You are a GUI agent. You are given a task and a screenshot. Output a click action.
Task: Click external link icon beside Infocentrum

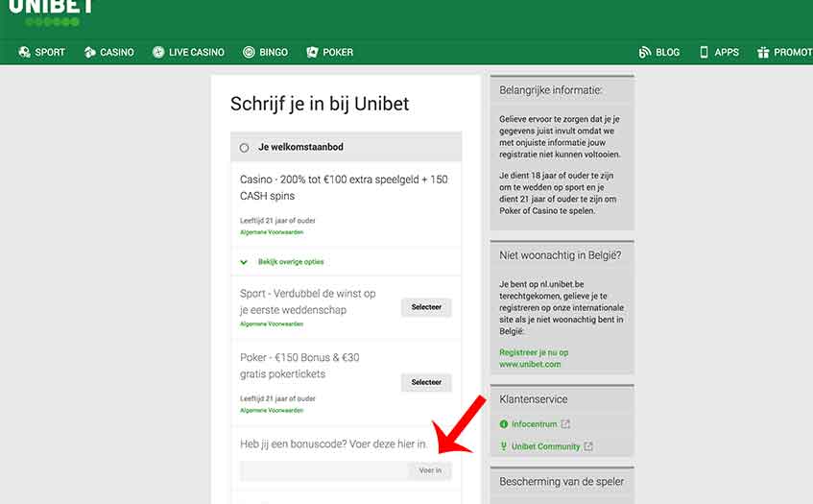pos(565,424)
